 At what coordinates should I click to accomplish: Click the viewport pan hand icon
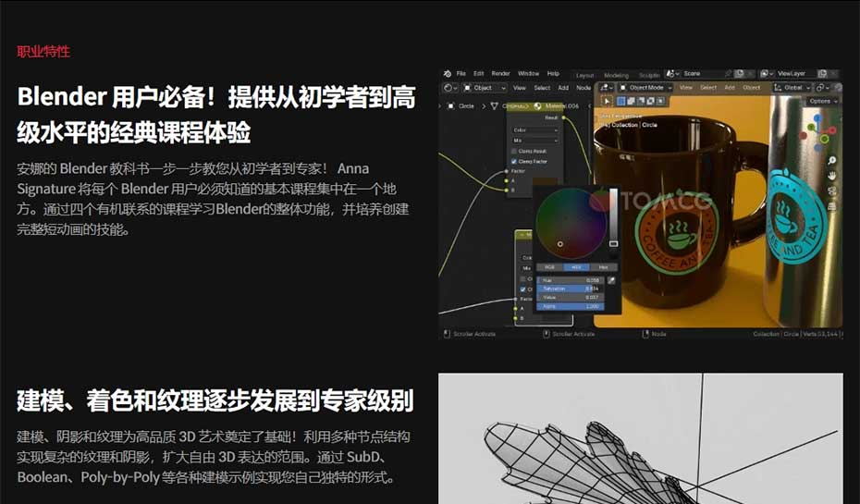pyautogui.click(x=832, y=176)
